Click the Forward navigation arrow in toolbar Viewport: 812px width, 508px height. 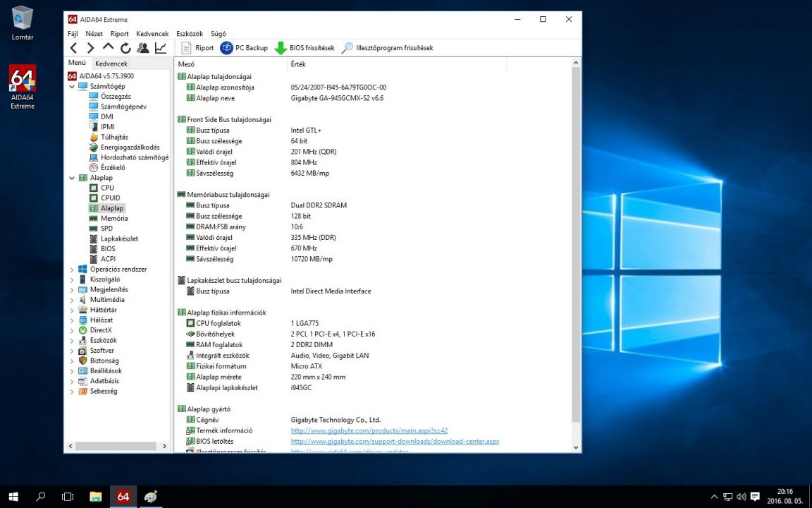tap(90, 48)
